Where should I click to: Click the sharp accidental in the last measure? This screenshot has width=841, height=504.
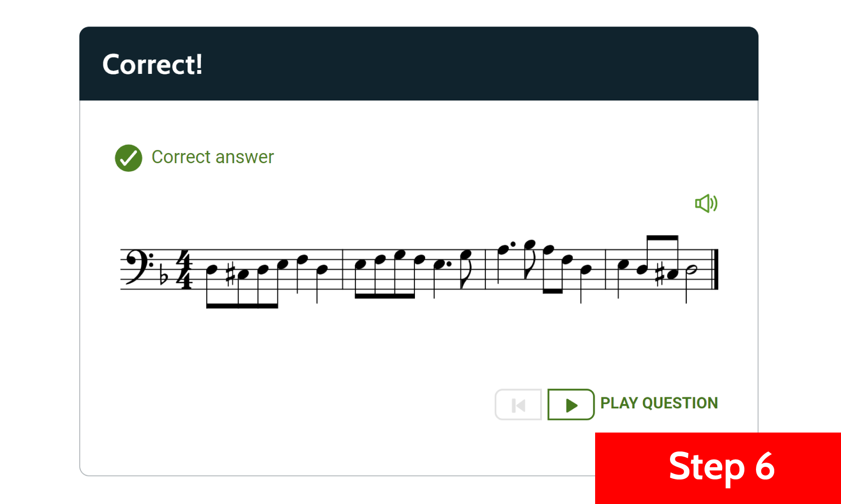coord(659,274)
